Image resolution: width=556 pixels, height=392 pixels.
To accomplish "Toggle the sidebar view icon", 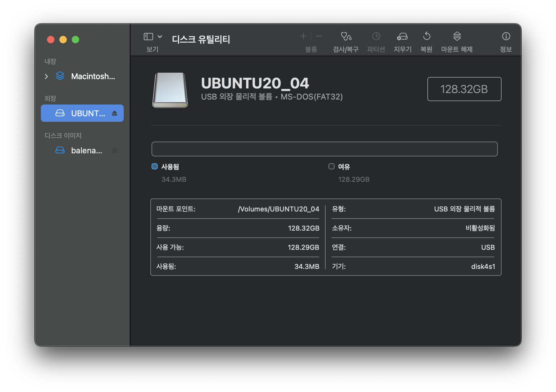I will point(148,36).
